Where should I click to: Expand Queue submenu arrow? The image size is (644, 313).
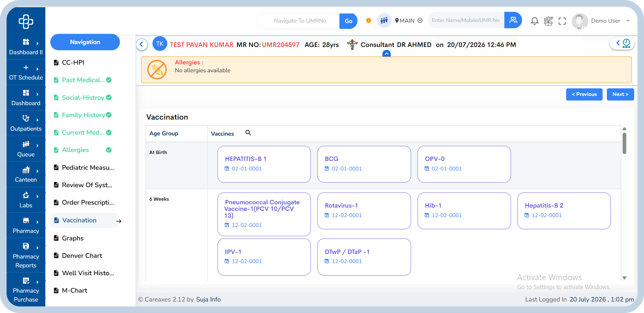click(x=37, y=145)
